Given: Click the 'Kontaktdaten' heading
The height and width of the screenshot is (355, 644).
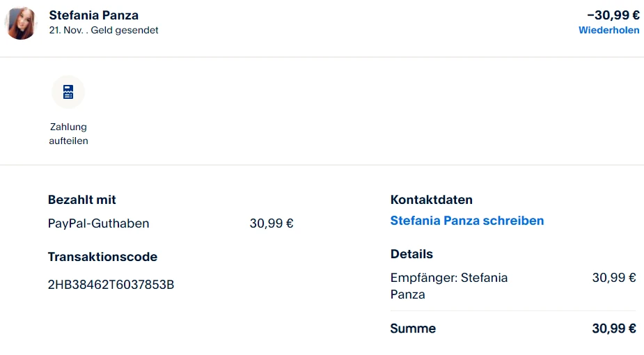Looking at the screenshot, I should pyautogui.click(x=431, y=200).
